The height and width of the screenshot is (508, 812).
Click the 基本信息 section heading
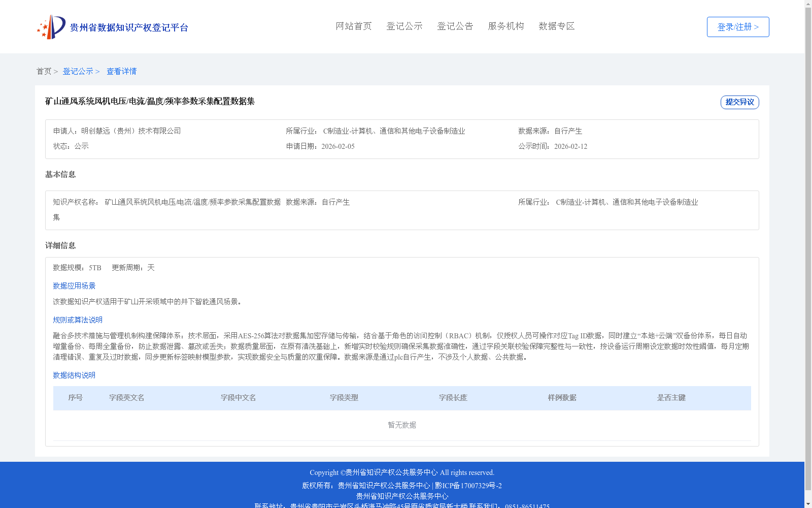[60, 174]
